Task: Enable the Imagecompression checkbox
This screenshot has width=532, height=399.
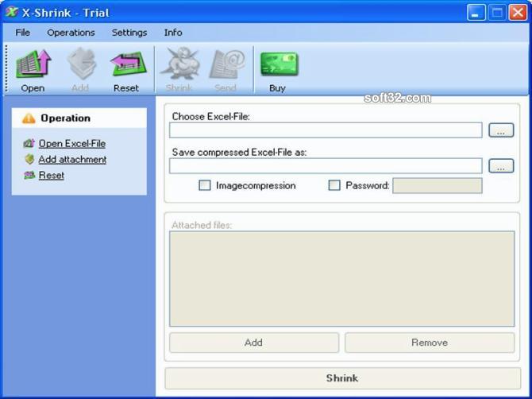Action: tap(205, 185)
